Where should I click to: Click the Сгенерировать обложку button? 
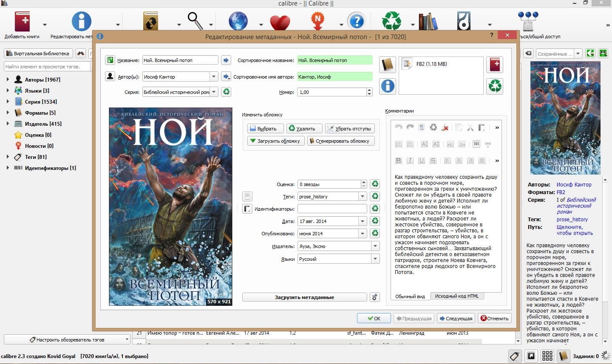tap(341, 141)
